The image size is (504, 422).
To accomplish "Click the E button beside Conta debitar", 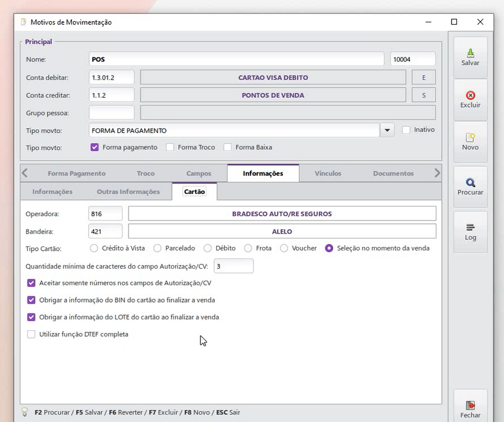I will (x=424, y=77).
